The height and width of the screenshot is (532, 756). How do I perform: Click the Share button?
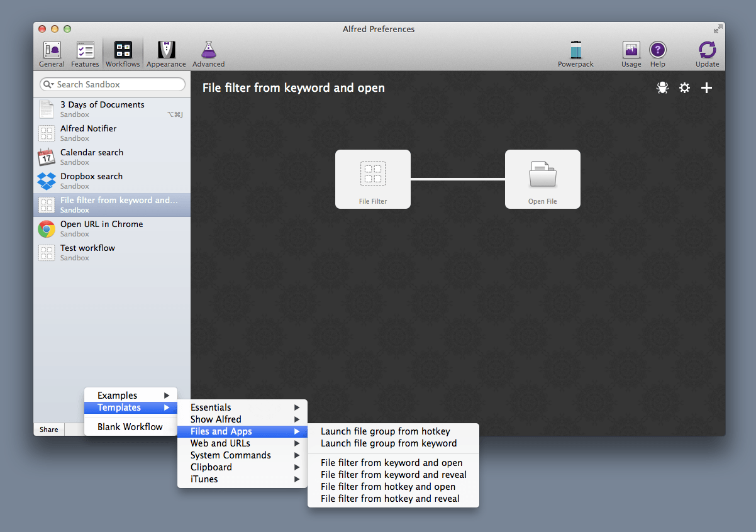point(48,429)
